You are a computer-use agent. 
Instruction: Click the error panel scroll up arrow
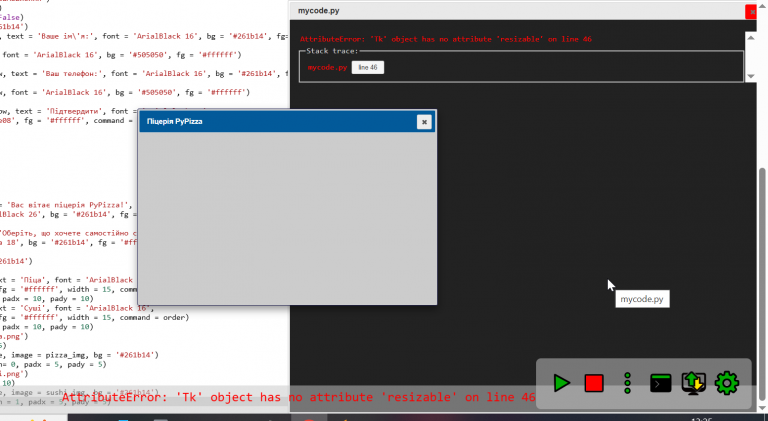(751, 38)
